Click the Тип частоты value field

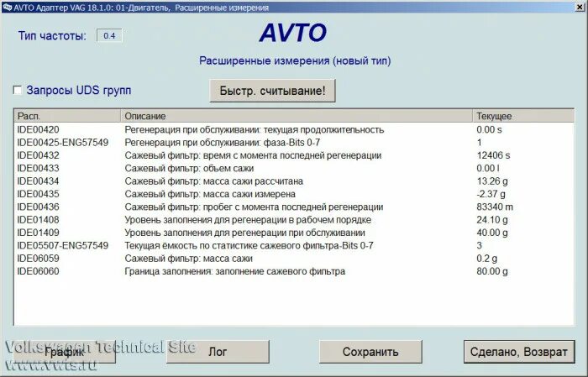pos(109,36)
